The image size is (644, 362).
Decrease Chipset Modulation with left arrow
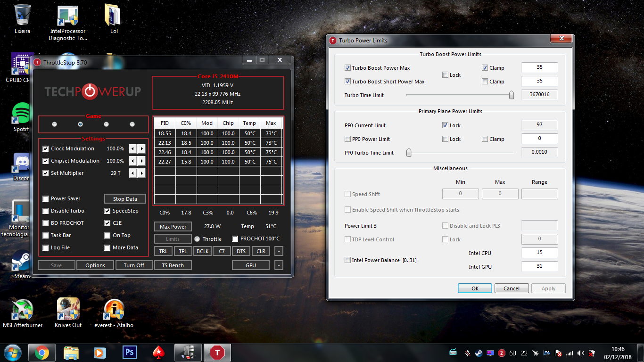coord(133,161)
